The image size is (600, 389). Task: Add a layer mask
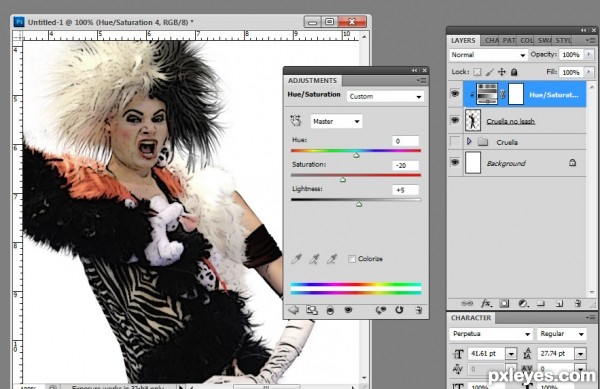click(504, 303)
